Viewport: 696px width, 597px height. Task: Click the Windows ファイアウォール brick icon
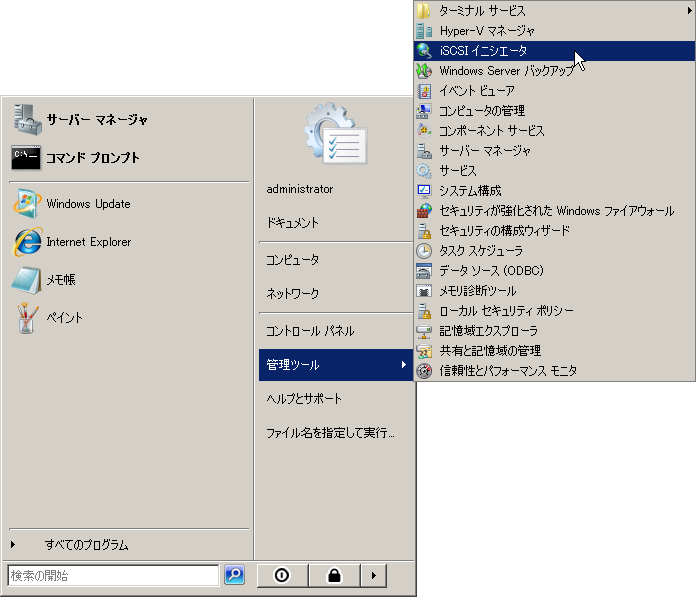424,210
